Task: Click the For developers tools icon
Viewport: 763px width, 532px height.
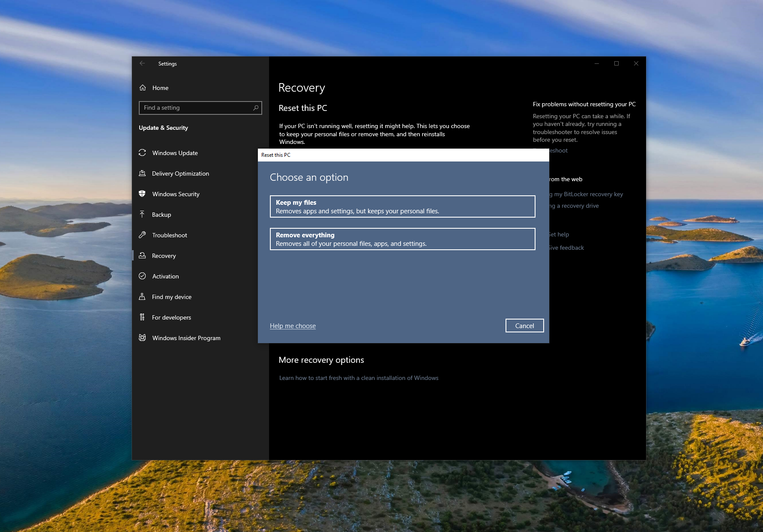Action: coord(142,317)
